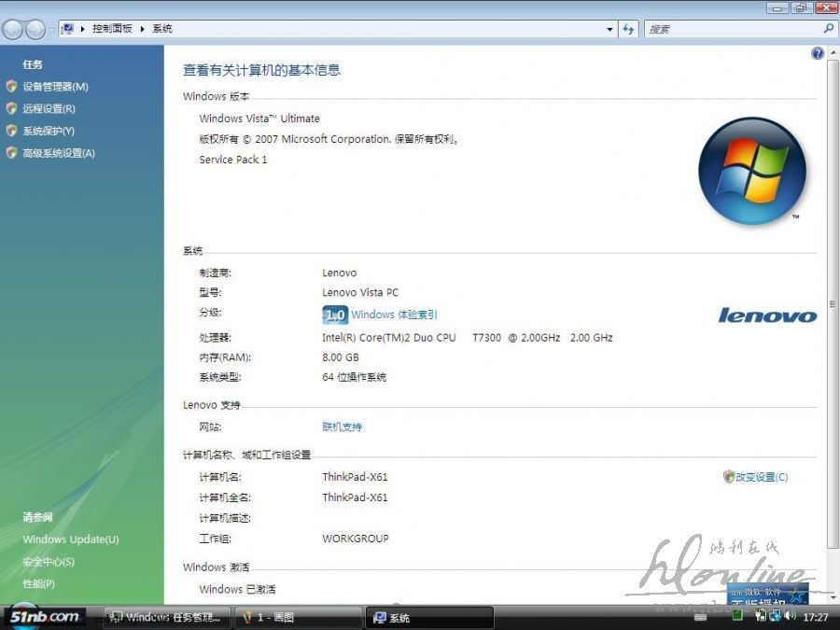
Task: Expand the address bar history dropdown
Action: (x=610, y=29)
